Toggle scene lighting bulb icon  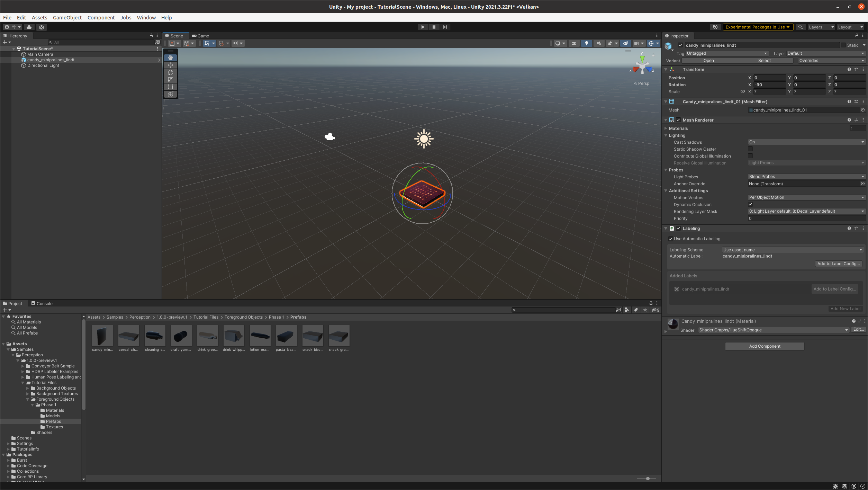pyautogui.click(x=586, y=43)
